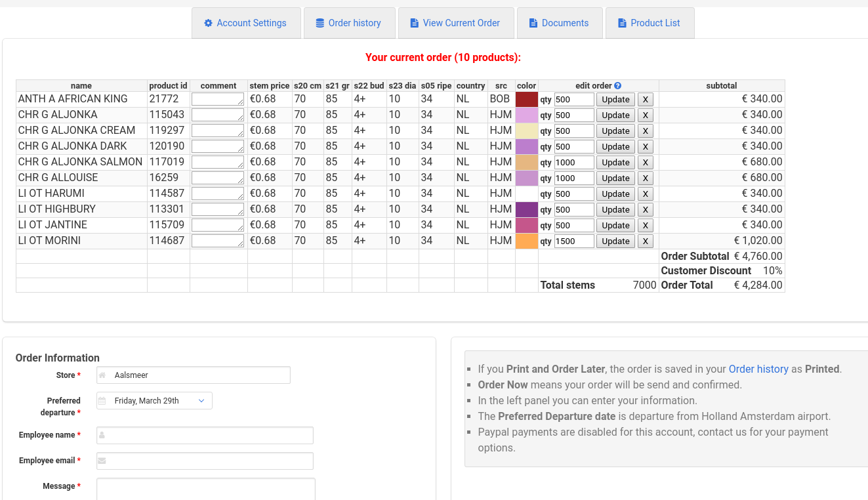Click the help icon next to edit order
The width and height of the screenshot is (868, 500).
[x=617, y=86]
